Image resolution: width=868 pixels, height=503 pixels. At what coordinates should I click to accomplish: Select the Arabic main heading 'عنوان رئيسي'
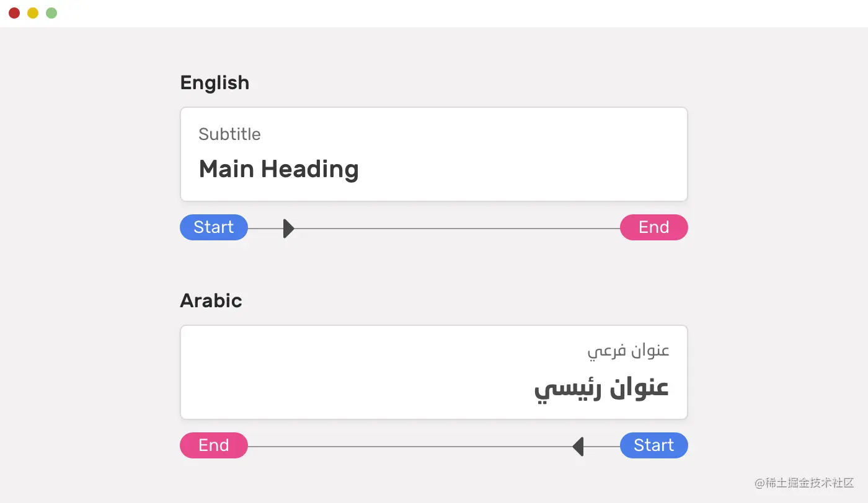pos(601,387)
